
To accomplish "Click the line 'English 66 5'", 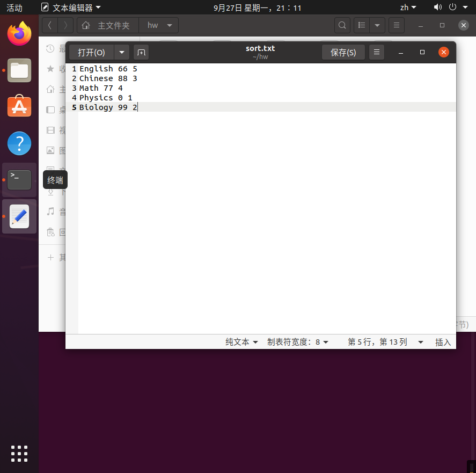I will pos(108,69).
